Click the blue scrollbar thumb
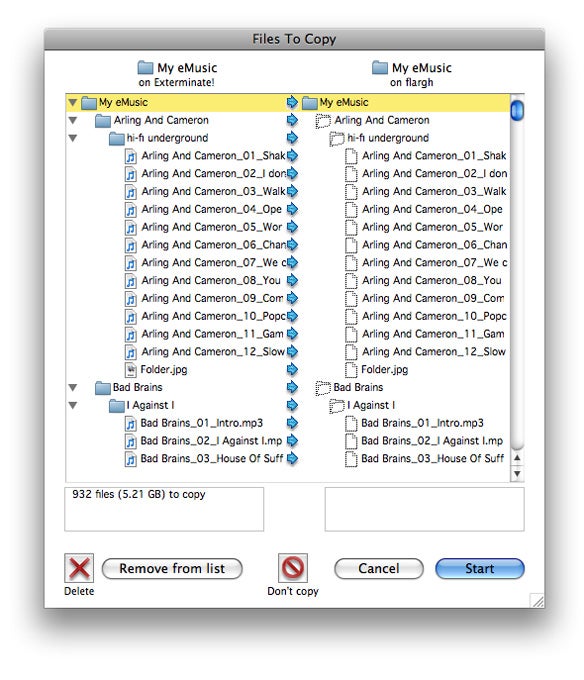Screen dimensions: 584x680 (517, 110)
